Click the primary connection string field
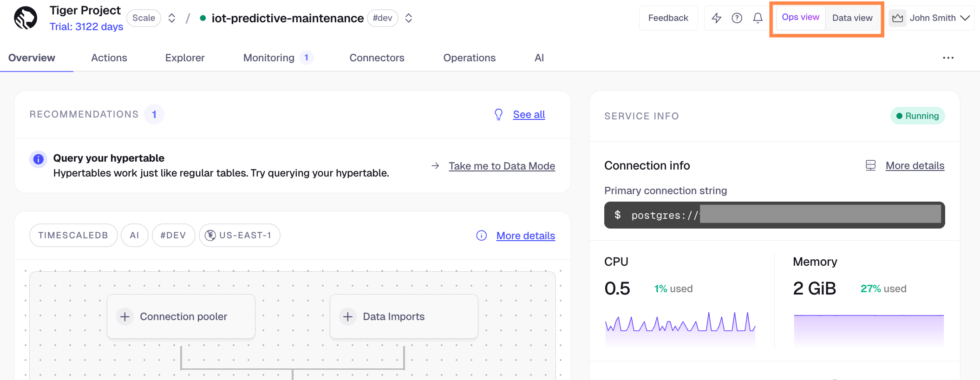 tap(774, 215)
